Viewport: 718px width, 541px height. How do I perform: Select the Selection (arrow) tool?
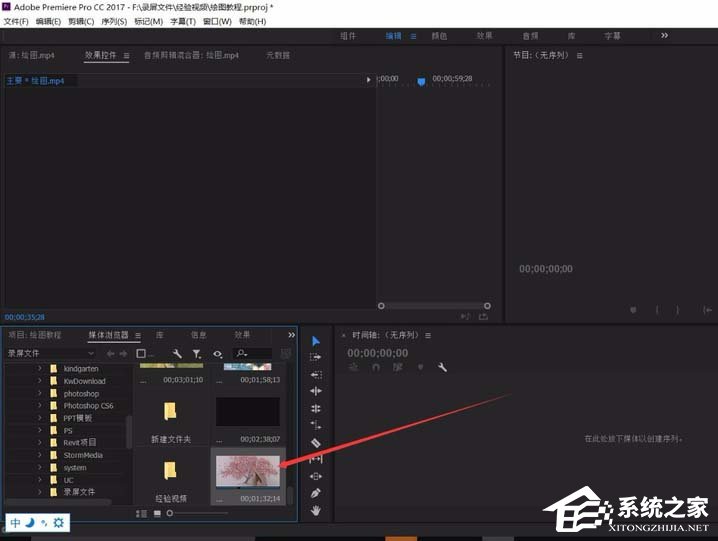pos(315,341)
